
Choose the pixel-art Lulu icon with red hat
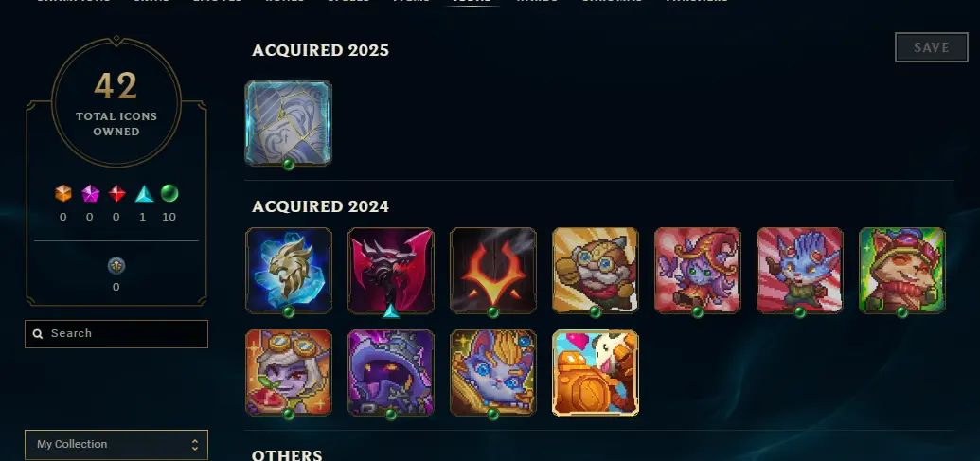pyautogui.click(x=698, y=271)
